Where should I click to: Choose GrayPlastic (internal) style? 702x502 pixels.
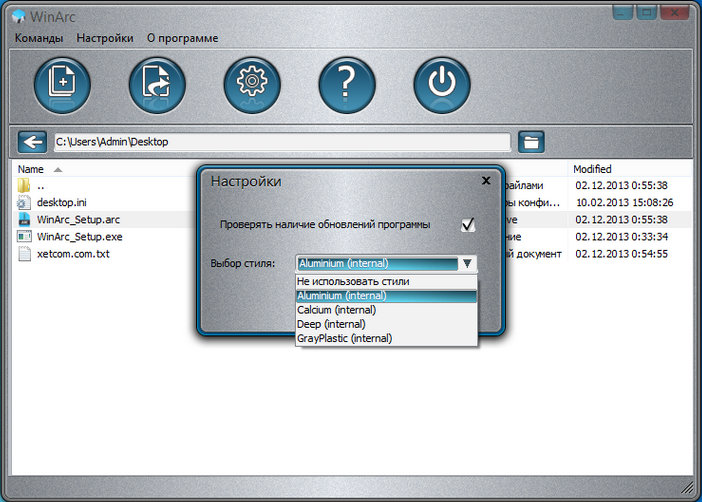(x=386, y=339)
